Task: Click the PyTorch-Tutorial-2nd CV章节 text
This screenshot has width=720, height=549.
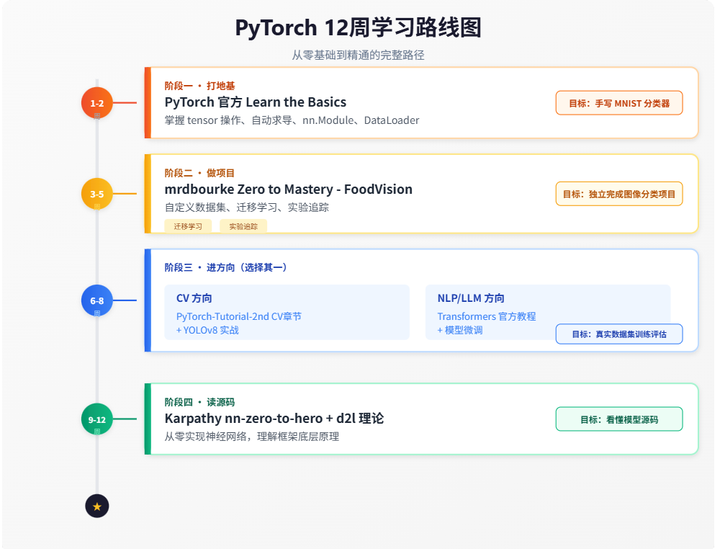Action: coord(239,316)
